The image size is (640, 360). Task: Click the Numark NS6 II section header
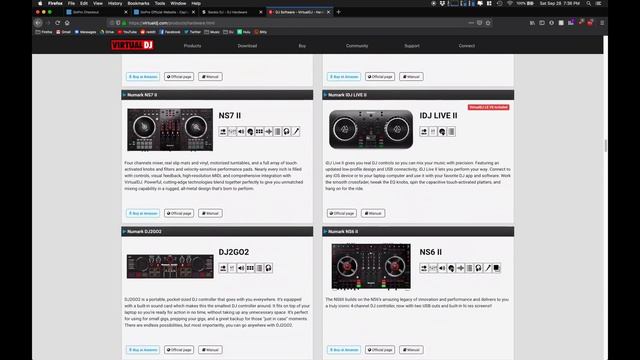click(x=418, y=231)
